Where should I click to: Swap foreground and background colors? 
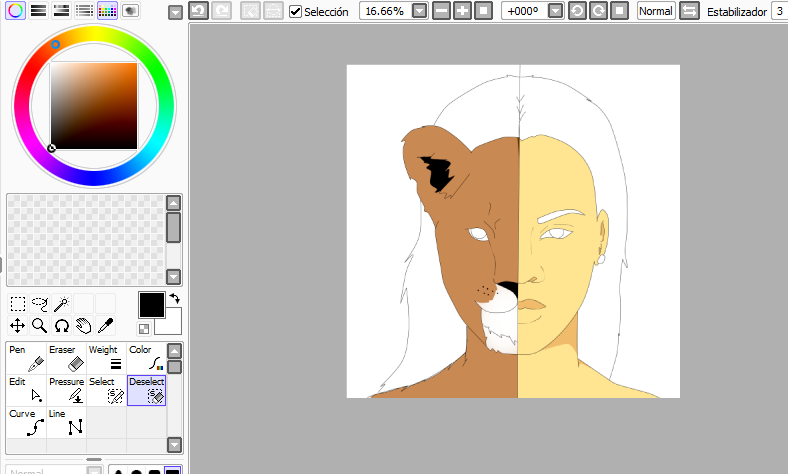click(x=174, y=298)
